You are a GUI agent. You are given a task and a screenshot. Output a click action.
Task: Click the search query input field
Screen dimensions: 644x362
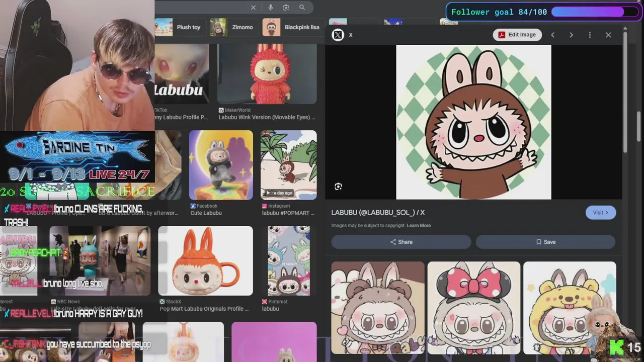point(201,8)
